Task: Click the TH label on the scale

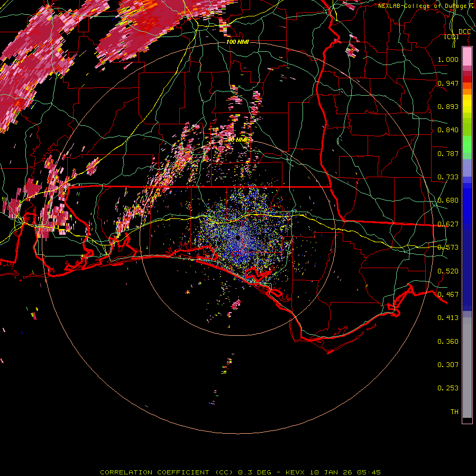Action: click(454, 412)
